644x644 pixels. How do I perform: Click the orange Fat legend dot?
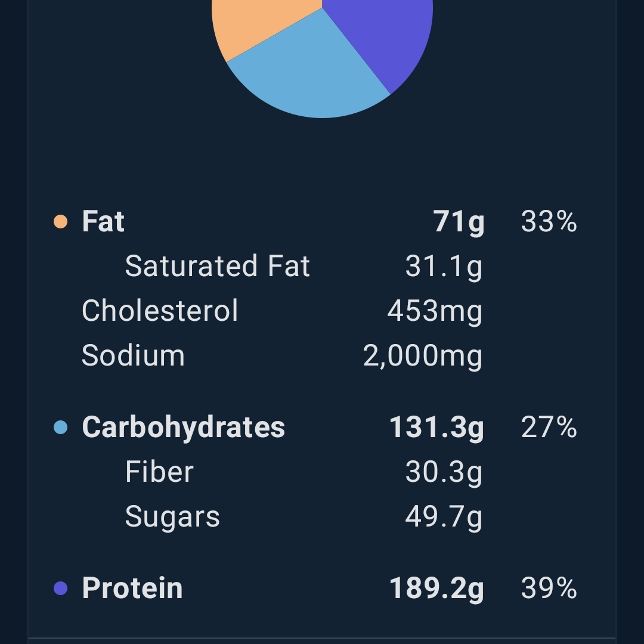tap(60, 222)
